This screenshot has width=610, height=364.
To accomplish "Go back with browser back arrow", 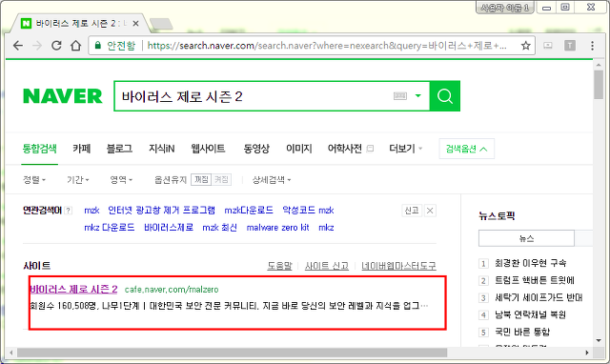I will point(18,46).
